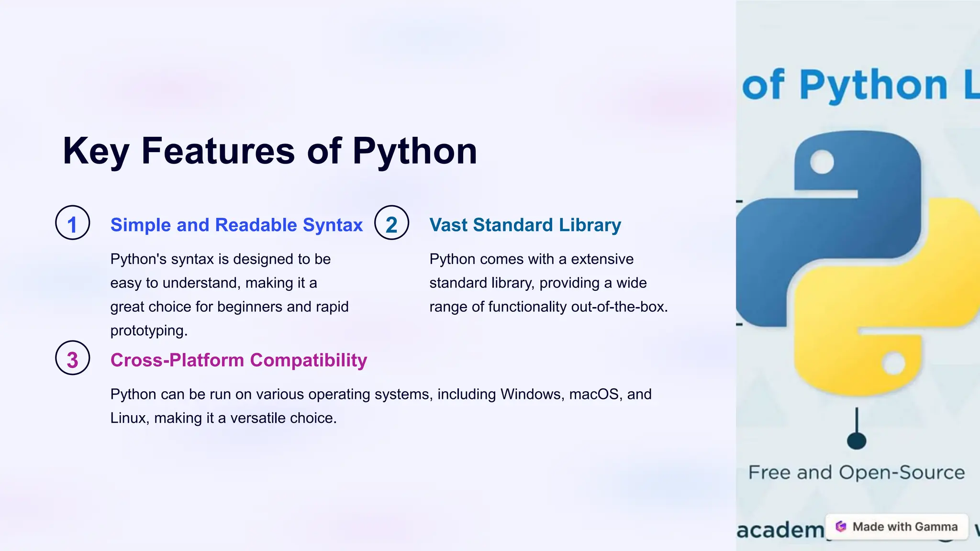
Task: Click the paragraph about operating systems
Action: [x=380, y=406]
